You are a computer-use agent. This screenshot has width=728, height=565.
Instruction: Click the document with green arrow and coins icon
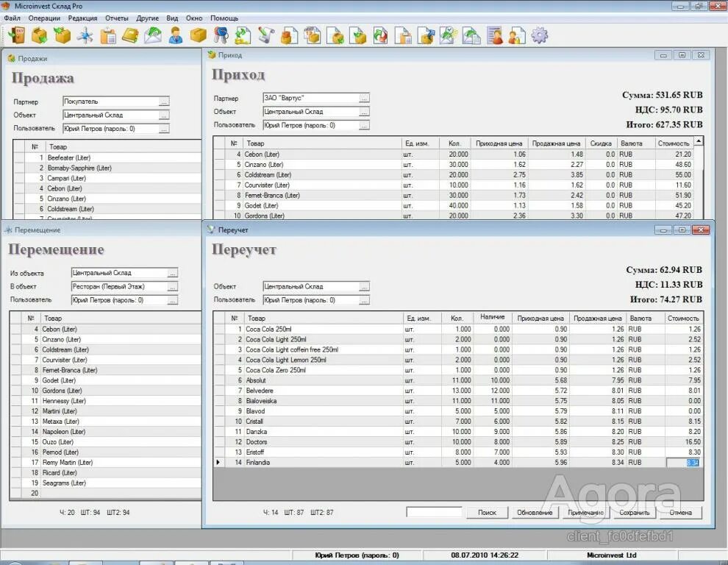click(243, 35)
